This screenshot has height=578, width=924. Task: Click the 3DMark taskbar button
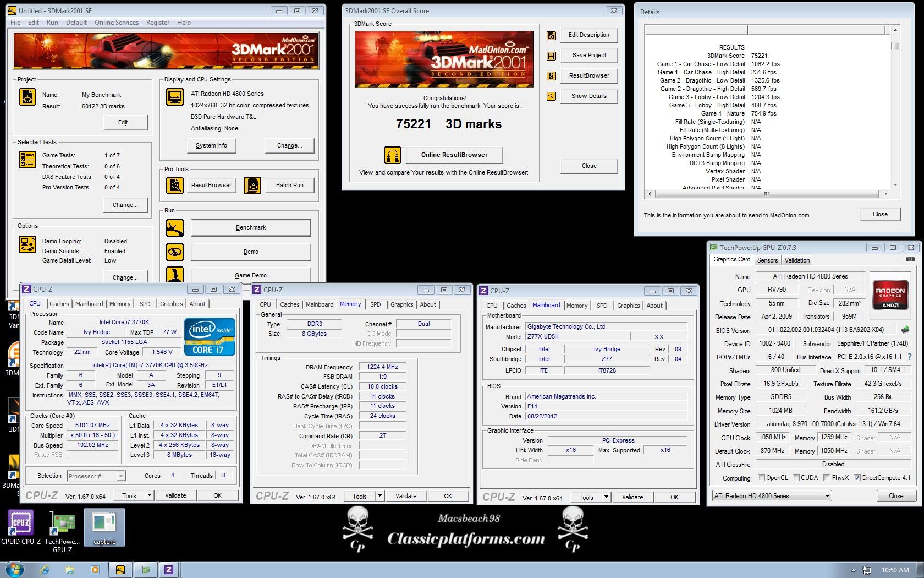[120, 570]
